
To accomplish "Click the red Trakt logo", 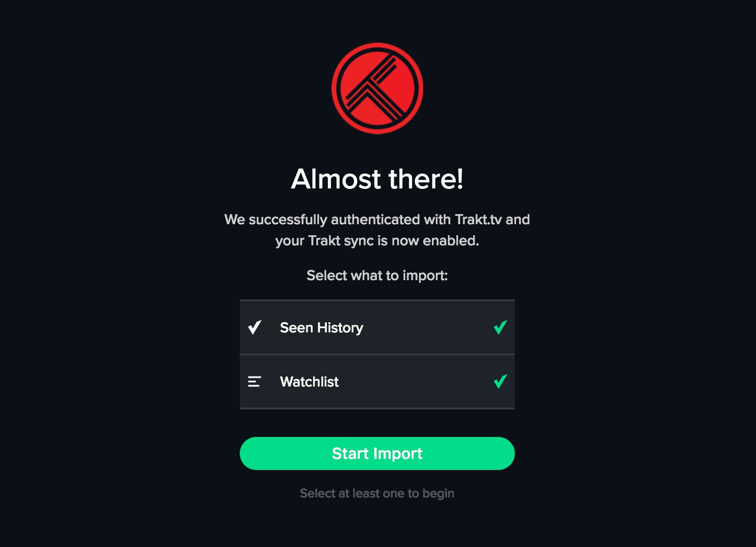I will pyautogui.click(x=377, y=88).
